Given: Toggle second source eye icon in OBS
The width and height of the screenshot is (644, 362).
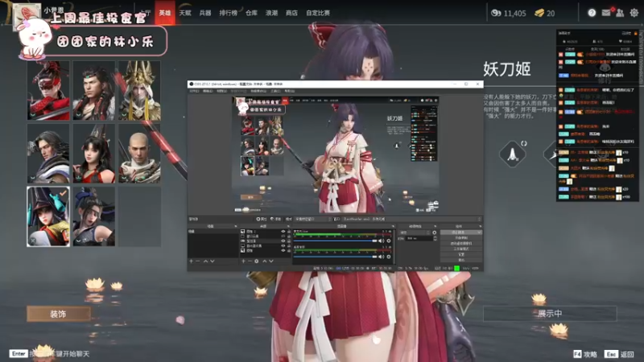Looking at the screenshot, I should [283, 237].
